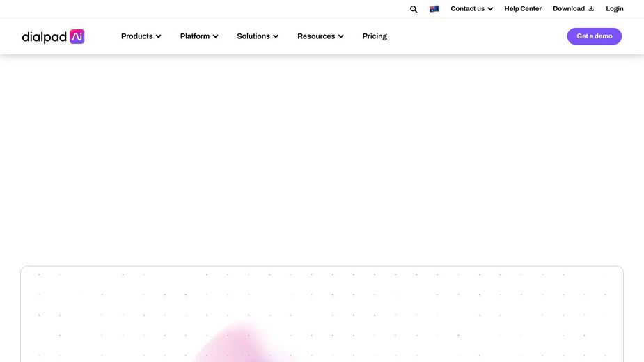
Task: Click the dialpad wordmark logo
Action: 45,37
